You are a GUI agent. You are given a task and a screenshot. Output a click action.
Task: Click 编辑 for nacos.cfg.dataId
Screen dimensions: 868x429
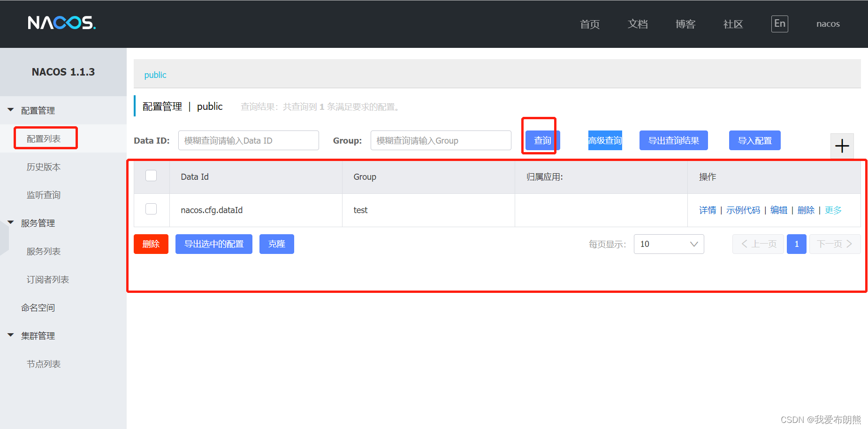[x=779, y=210]
